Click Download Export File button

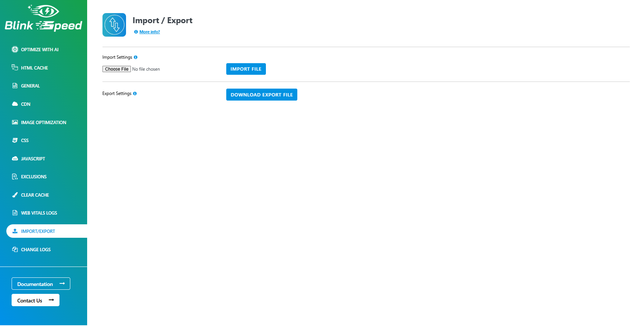coord(262,95)
